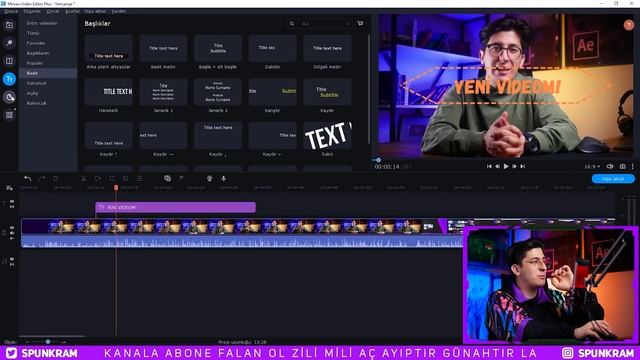Screen dimensions: 640x360
Task: Record voiceover with the microphone icon
Action: tap(223, 178)
